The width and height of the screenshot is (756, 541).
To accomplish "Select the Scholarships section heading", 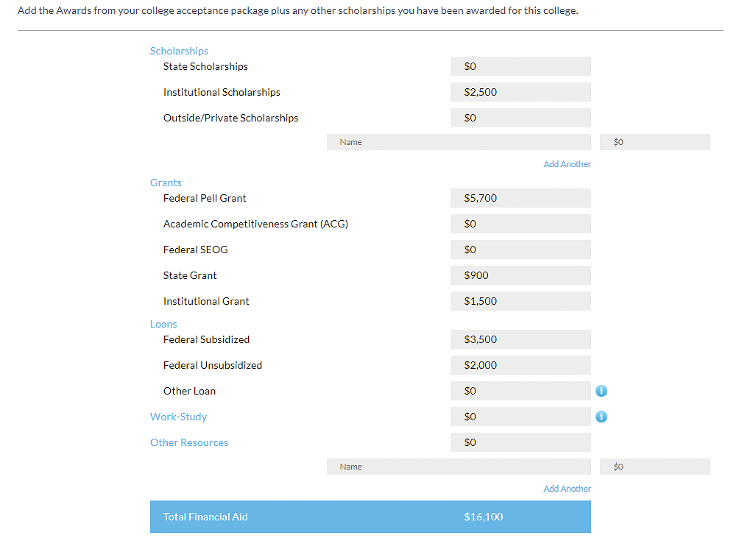I will tap(179, 51).
